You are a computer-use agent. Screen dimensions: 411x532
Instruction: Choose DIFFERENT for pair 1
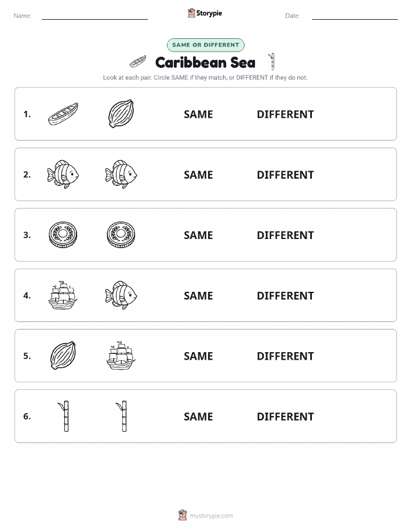(285, 114)
